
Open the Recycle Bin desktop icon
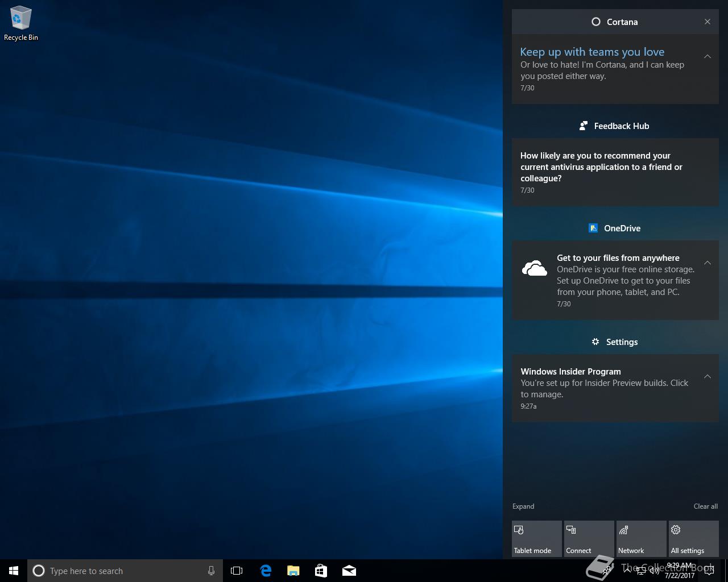[x=21, y=24]
